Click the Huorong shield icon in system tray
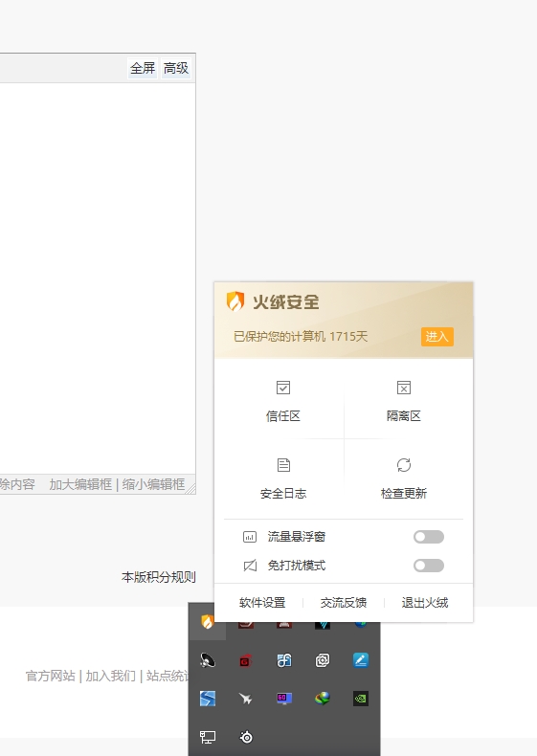The image size is (537, 756). (208, 622)
